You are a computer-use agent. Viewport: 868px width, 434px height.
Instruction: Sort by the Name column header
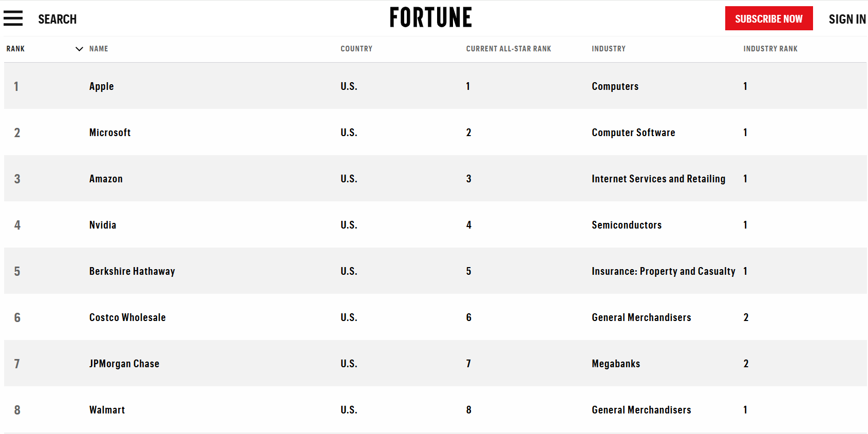[x=99, y=49]
